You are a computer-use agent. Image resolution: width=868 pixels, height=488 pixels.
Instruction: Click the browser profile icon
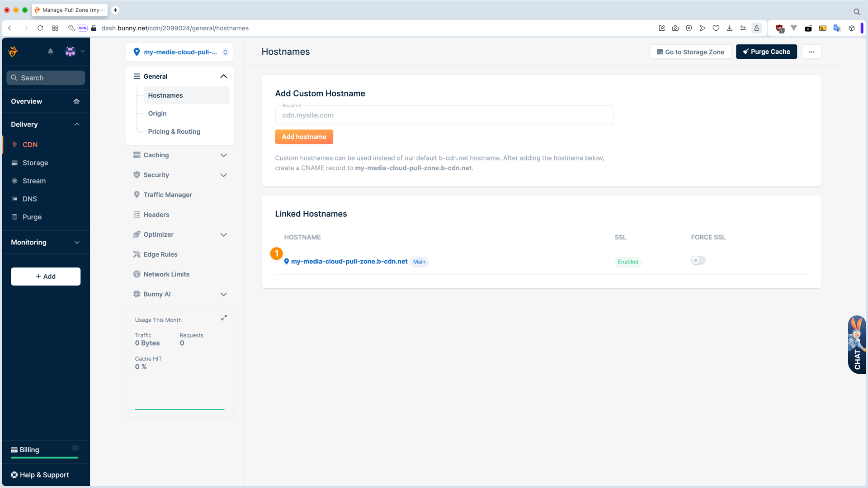(x=757, y=28)
